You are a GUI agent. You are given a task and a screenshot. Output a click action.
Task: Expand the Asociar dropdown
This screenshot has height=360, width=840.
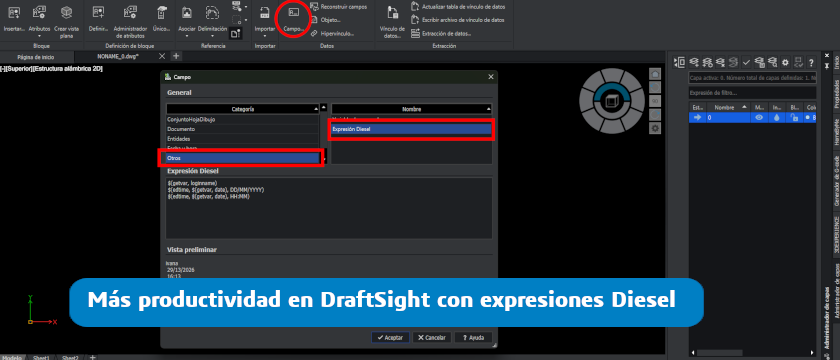[187, 36]
